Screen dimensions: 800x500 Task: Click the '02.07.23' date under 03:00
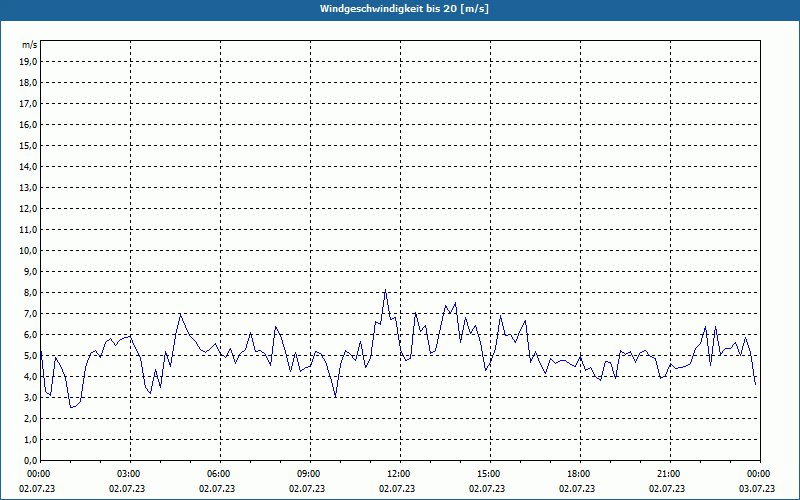pos(127,488)
